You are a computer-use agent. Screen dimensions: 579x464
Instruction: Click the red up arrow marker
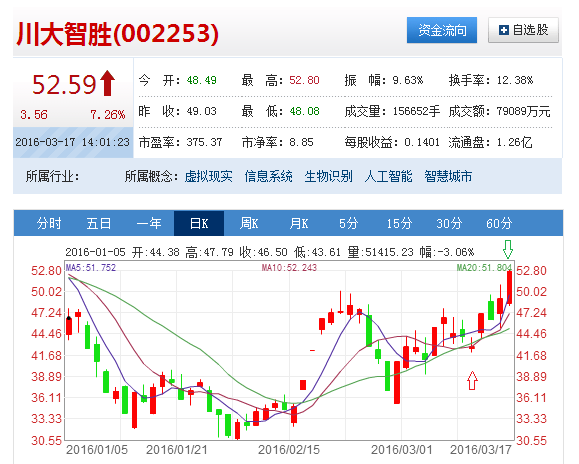click(x=472, y=381)
